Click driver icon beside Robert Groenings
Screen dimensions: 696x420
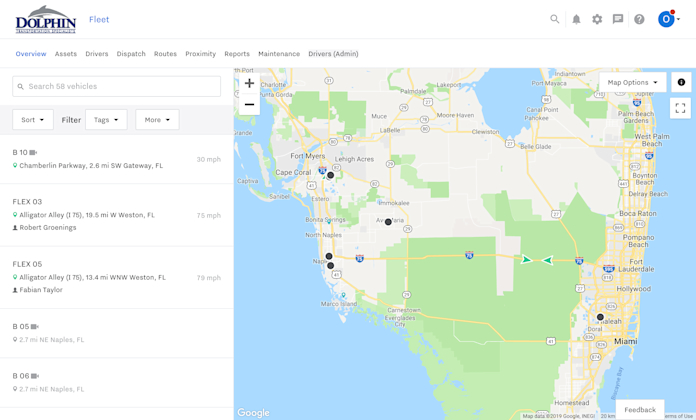(15, 227)
